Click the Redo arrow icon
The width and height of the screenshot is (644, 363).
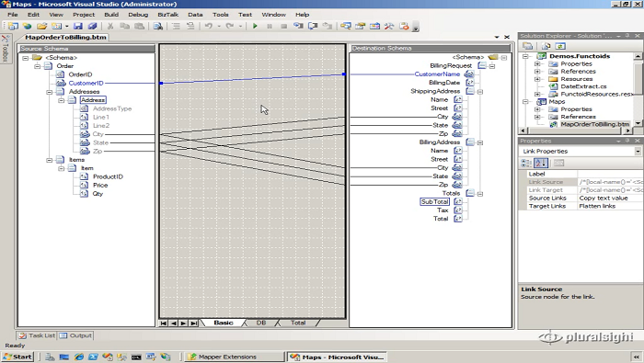click(230, 27)
